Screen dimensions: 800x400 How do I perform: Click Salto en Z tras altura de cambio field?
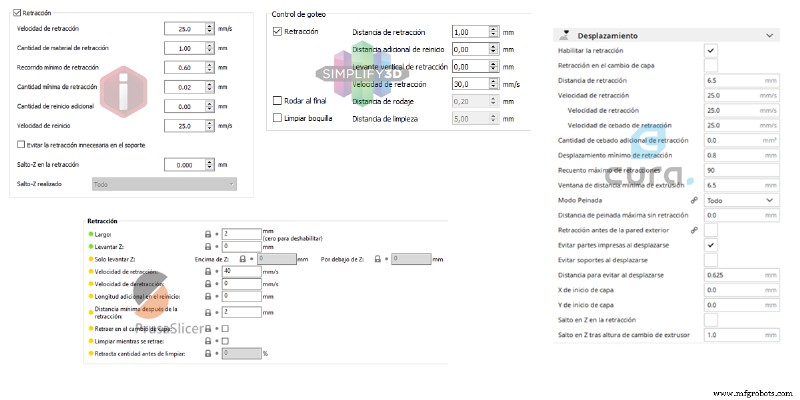pyautogui.click(x=742, y=335)
